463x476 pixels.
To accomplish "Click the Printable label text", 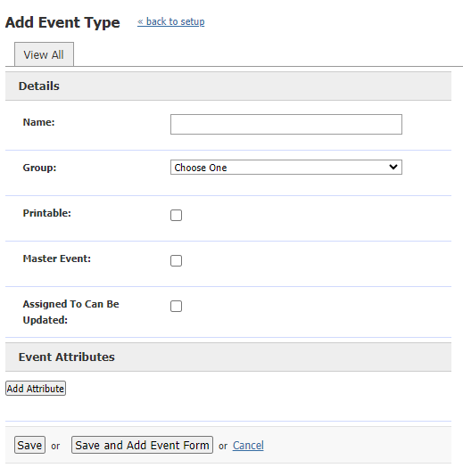I will tap(47, 213).
